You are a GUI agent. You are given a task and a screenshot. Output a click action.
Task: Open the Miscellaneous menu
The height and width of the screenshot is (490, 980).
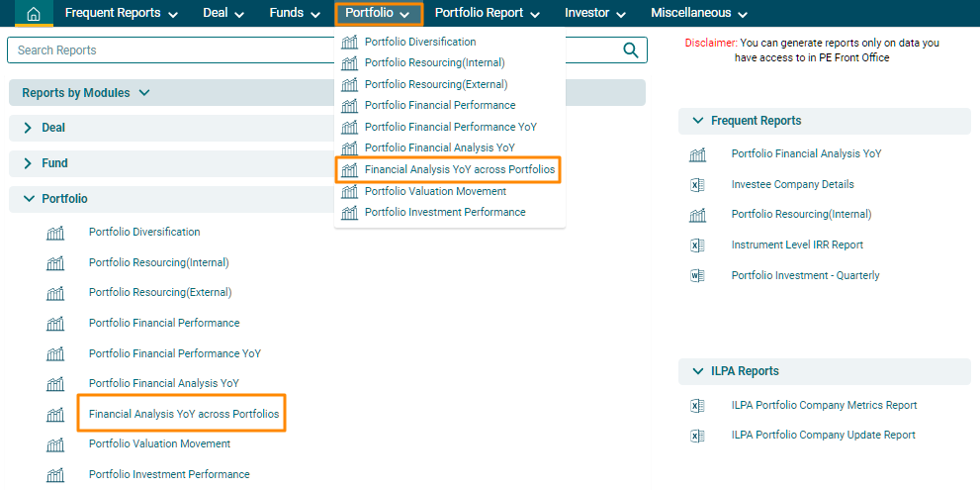click(698, 14)
